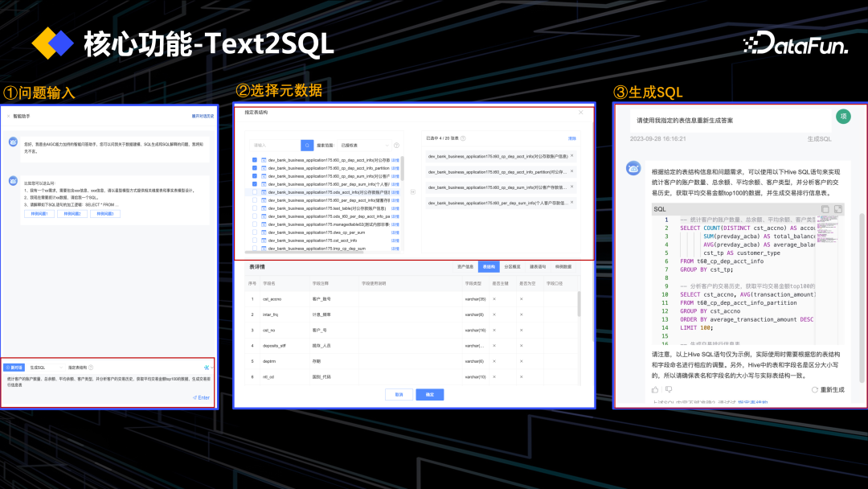Click the Confirm button in dialog
Screen dimensions: 868x489
click(x=430, y=394)
